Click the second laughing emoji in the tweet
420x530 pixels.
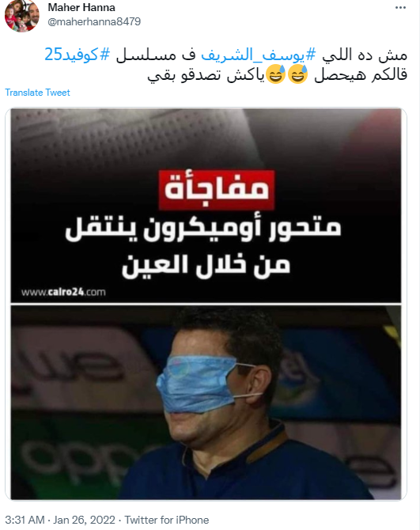pos(276,74)
